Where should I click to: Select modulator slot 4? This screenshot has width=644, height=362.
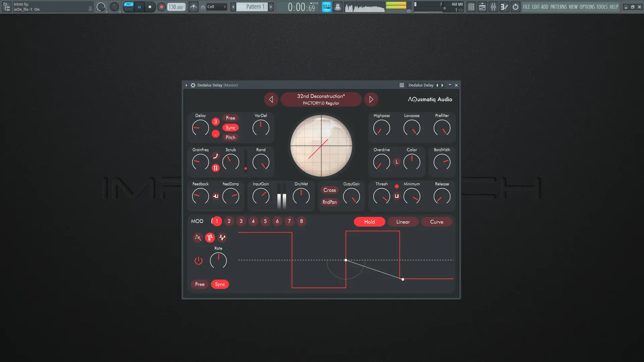253,221
